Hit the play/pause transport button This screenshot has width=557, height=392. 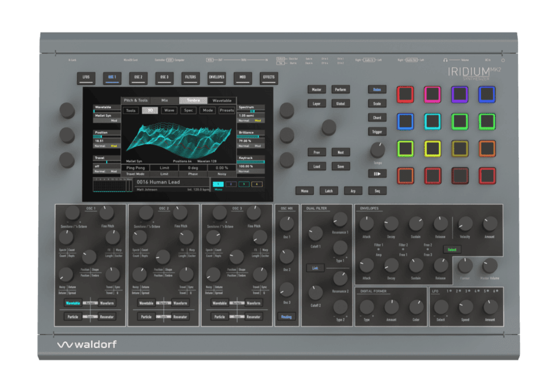377,173
